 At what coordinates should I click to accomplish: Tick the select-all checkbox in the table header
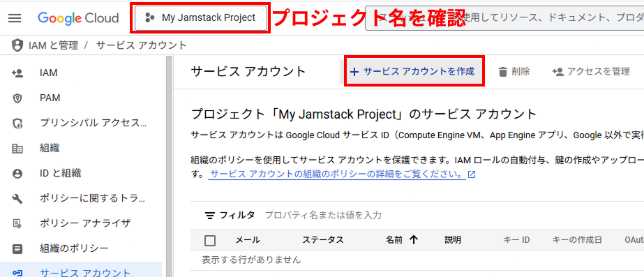point(210,241)
